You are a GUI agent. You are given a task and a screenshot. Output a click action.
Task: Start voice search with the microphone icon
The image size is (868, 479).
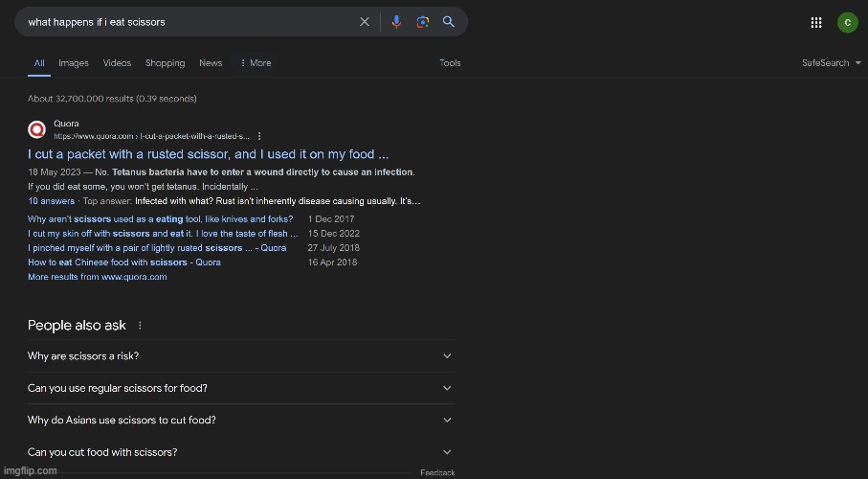point(396,22)
